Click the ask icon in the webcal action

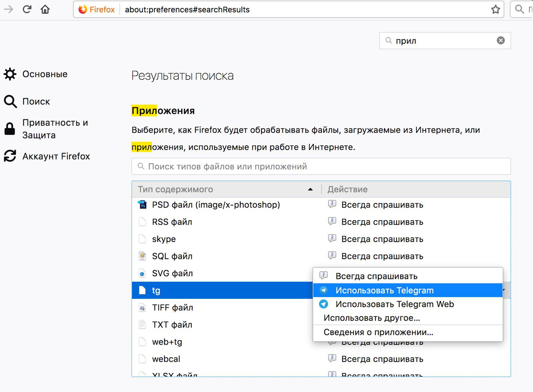point(332,358)
